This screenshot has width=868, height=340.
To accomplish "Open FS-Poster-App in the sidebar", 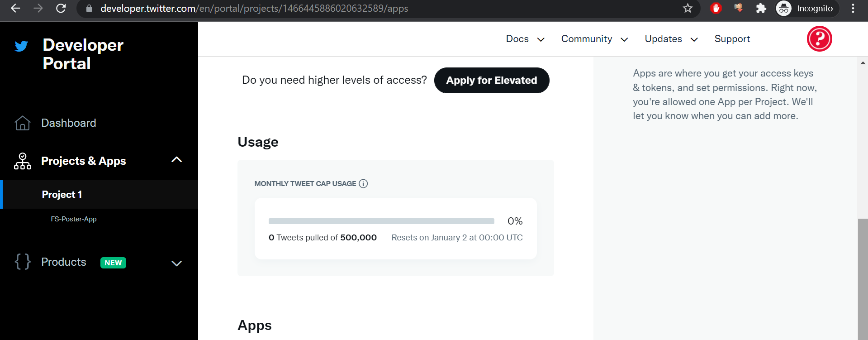I will 74,219.
